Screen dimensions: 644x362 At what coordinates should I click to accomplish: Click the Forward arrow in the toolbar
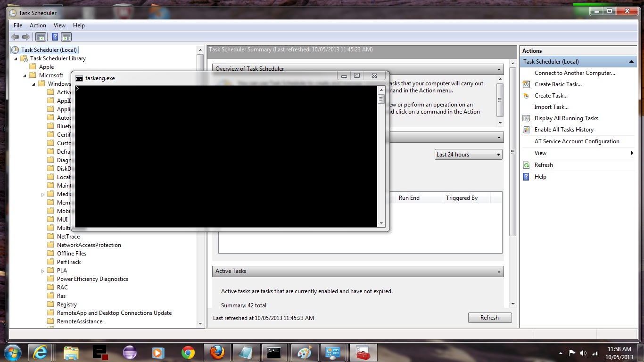[25, 37]
